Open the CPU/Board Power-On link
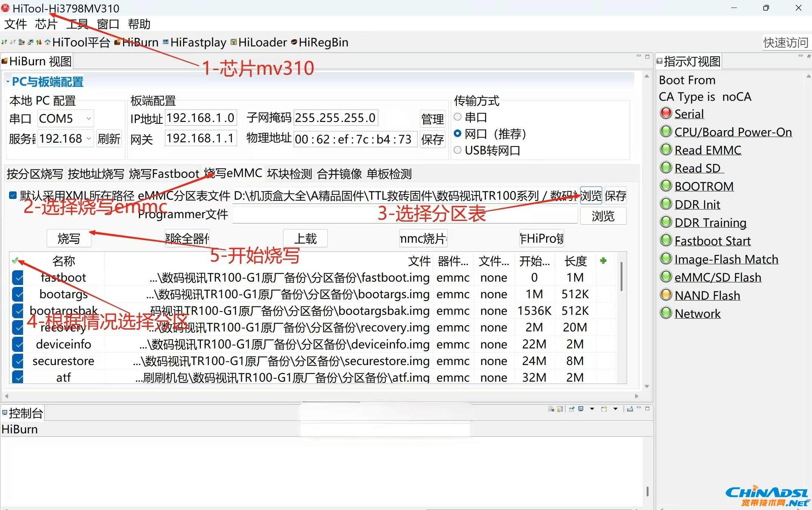812x510 pixels. pyautogui.click(x=733, y=132)
